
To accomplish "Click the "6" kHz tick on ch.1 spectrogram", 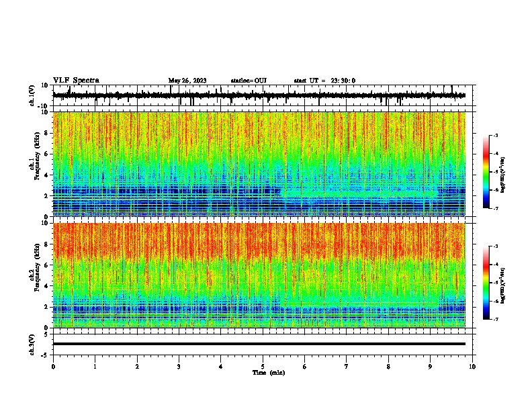I will 47,154.
